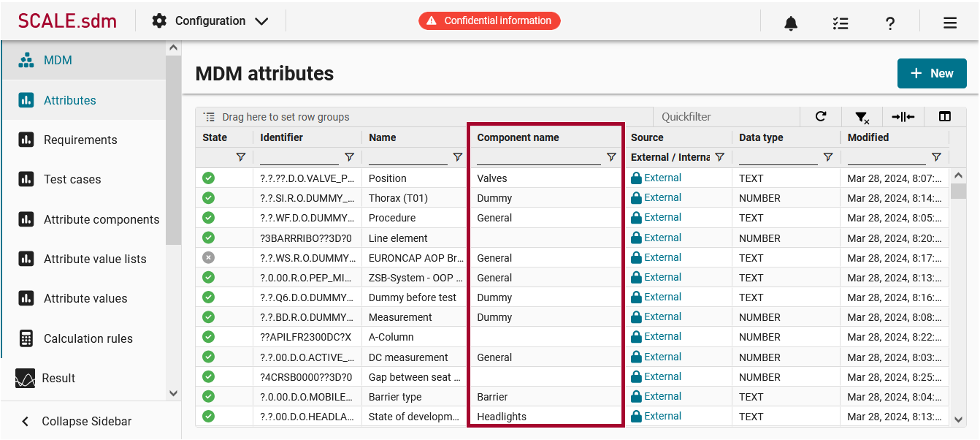Viewport: 980px width, 440px height.
Task: Open External link in A-Column row
Action: [x=662, y=336]
